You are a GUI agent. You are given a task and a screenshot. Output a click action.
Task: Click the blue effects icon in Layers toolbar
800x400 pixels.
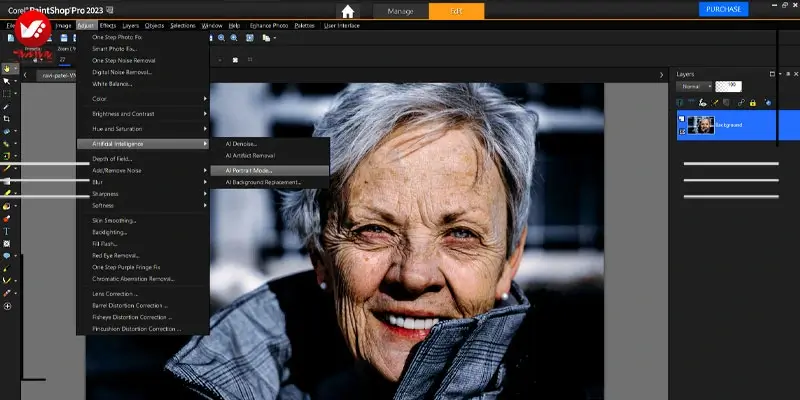click(x=768, y=103)
